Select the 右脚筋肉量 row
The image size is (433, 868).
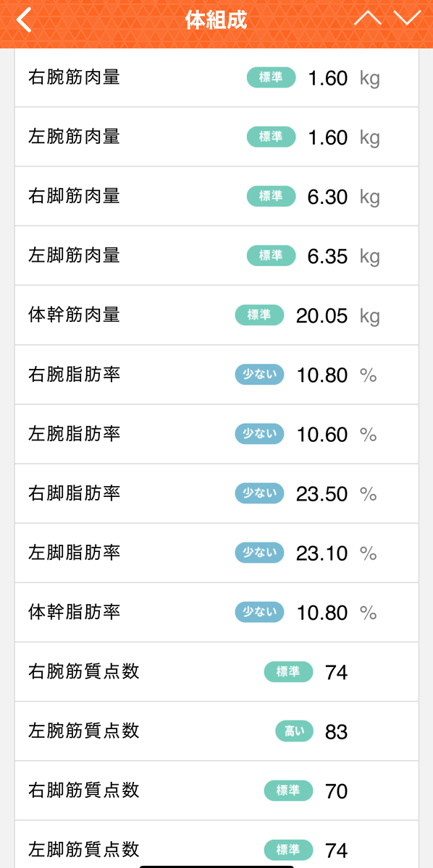(x=216, y=196)
